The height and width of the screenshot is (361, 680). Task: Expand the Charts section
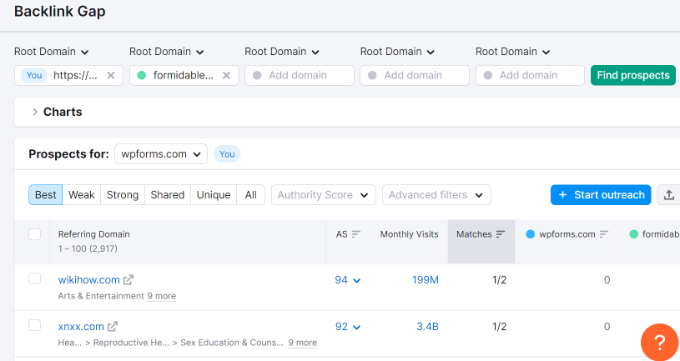[35, 112]
